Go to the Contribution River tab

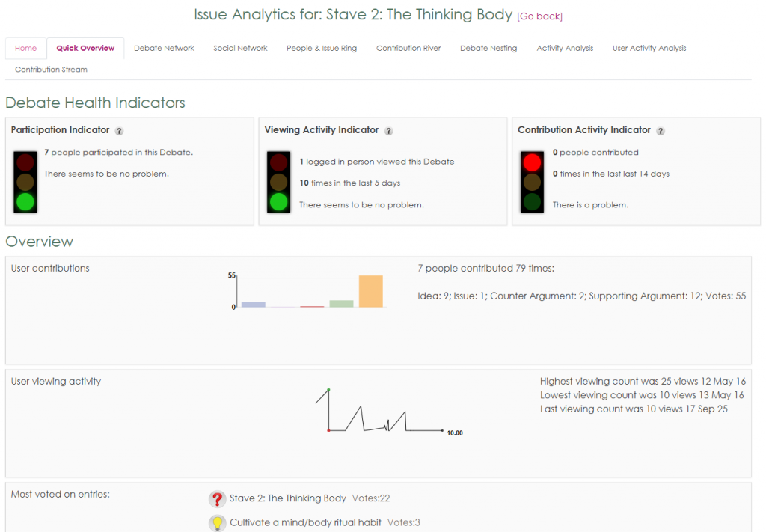coord(408,49)
